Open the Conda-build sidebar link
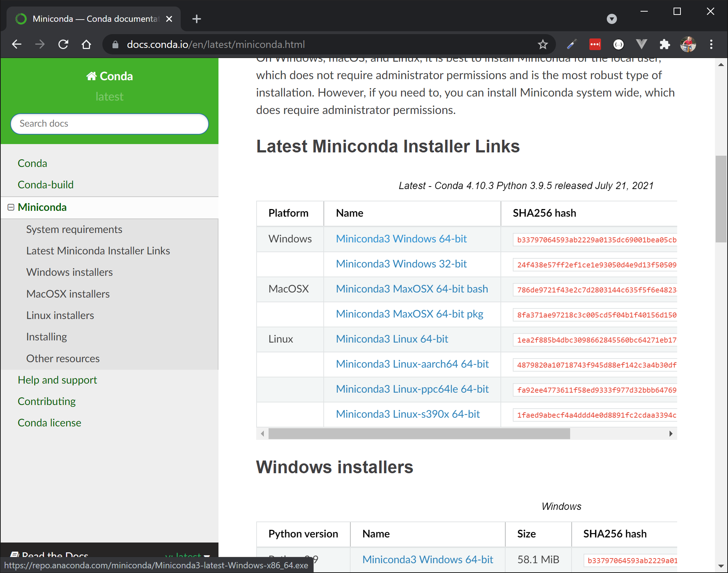The image size is (728, 573). pos(45,185)
